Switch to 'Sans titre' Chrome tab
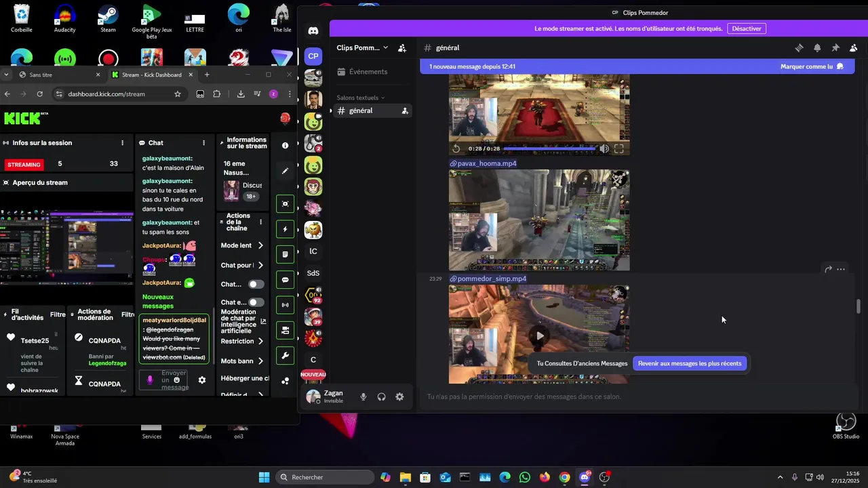The height and width of the screenshot is (488, 868). point(58,75)
